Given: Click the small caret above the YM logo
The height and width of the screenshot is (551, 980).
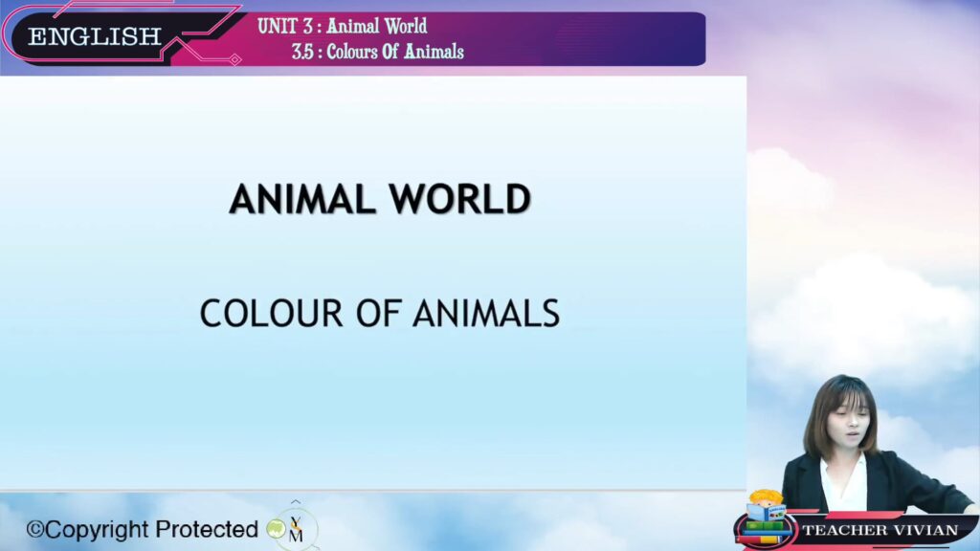Looking at the screenshot, I should tap(296, 502).
